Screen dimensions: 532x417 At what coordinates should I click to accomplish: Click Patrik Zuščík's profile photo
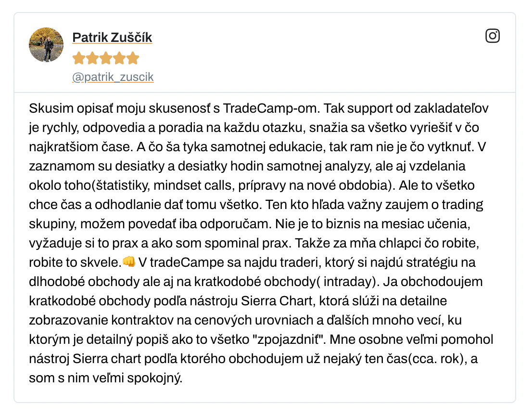pos(46,45)
